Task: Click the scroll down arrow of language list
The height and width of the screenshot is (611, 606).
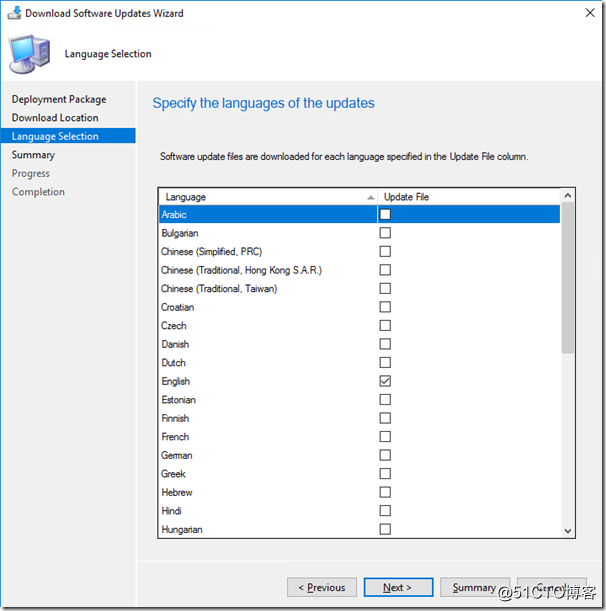Action: pyautogui.click(x=568, y=531)
